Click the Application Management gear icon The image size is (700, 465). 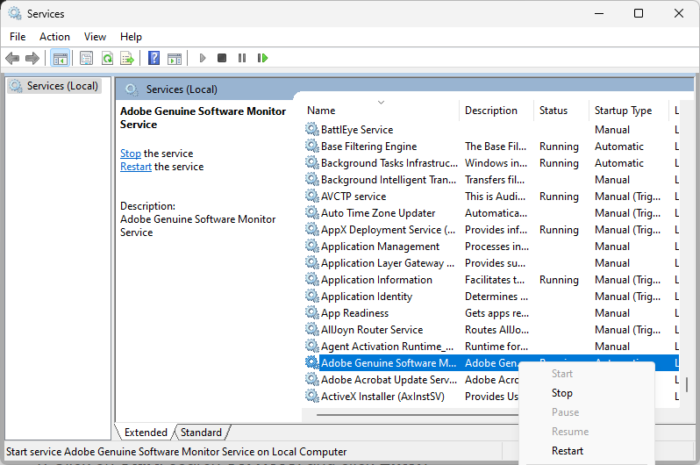click(312, 246)
